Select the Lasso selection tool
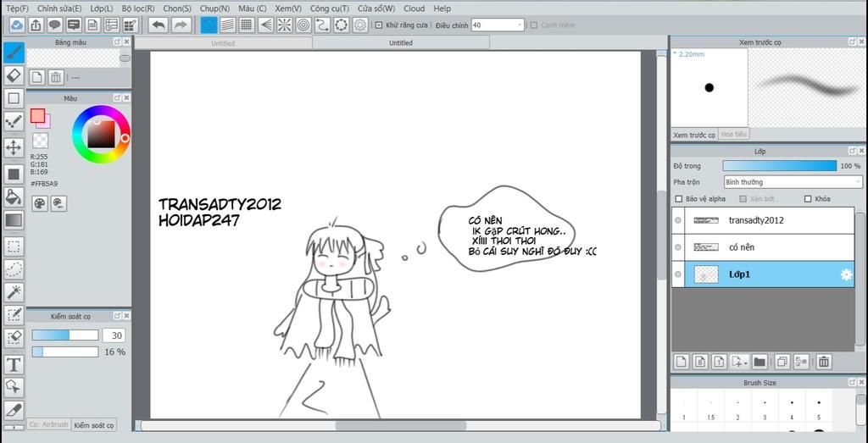The width and height of the screenshot is (868, 443). pos(14,269)
